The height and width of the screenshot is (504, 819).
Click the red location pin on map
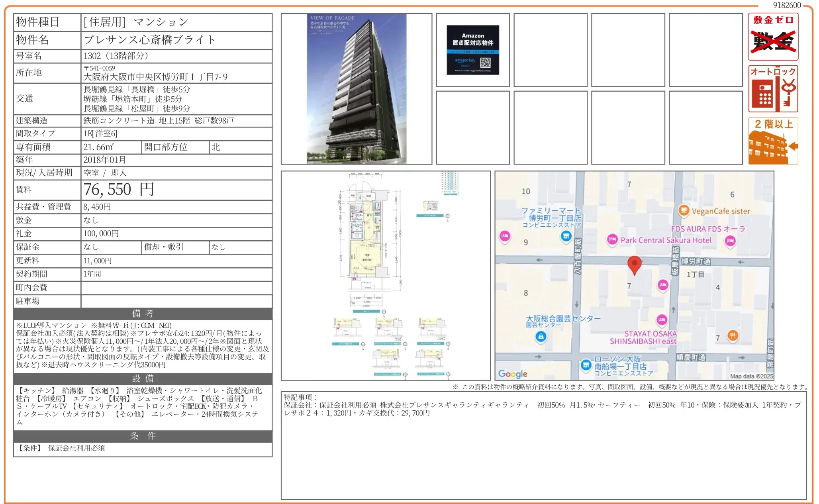tap(634, 264)
